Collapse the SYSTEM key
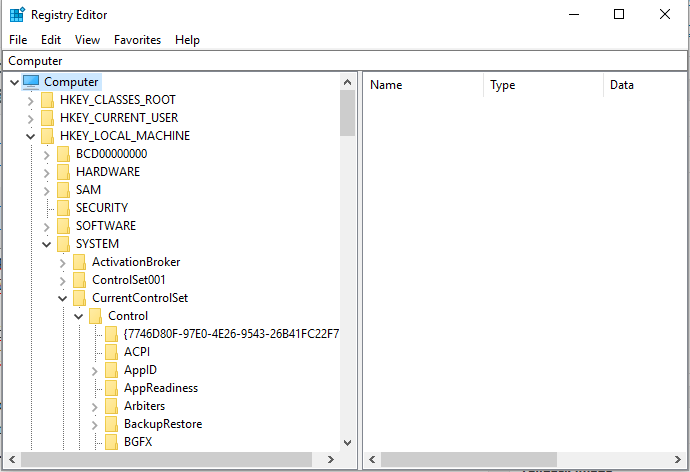The height and width of the screenshot is (472, 690). [47, 245]
